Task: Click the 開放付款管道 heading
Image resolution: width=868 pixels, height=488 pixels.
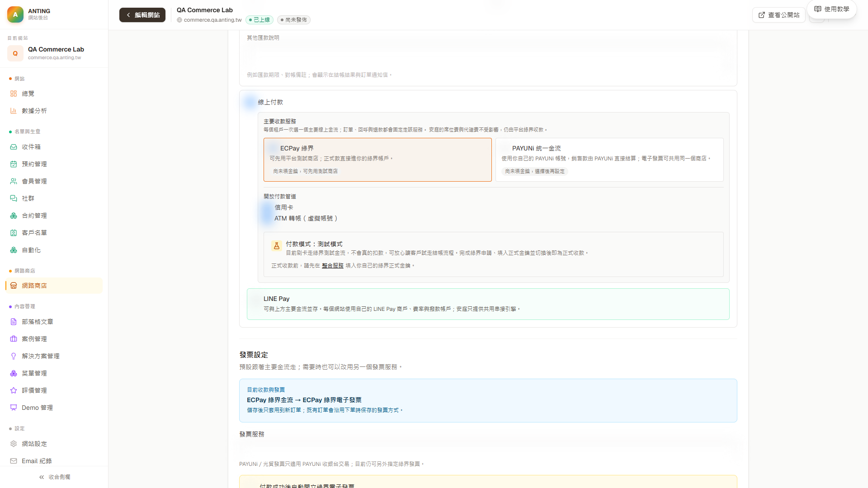Action: [280, 197]
